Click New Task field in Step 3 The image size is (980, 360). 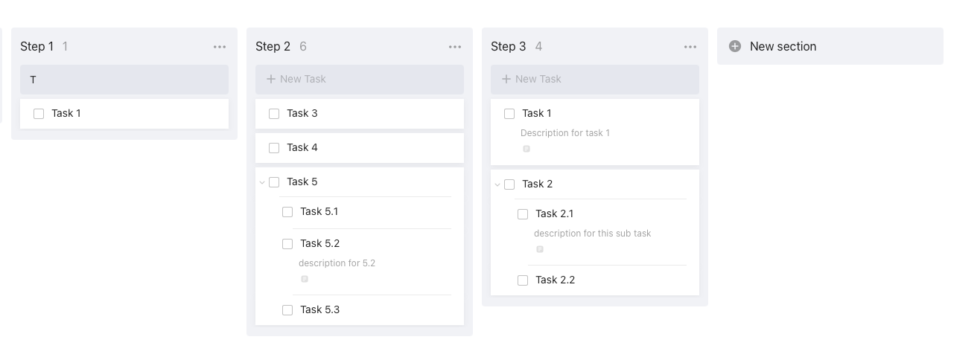[x=595, y=79]
